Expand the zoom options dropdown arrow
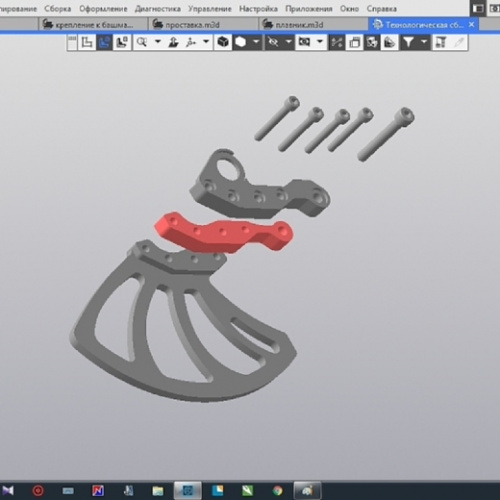This screenshot has height=500, width=500. (x=158, y=42)
